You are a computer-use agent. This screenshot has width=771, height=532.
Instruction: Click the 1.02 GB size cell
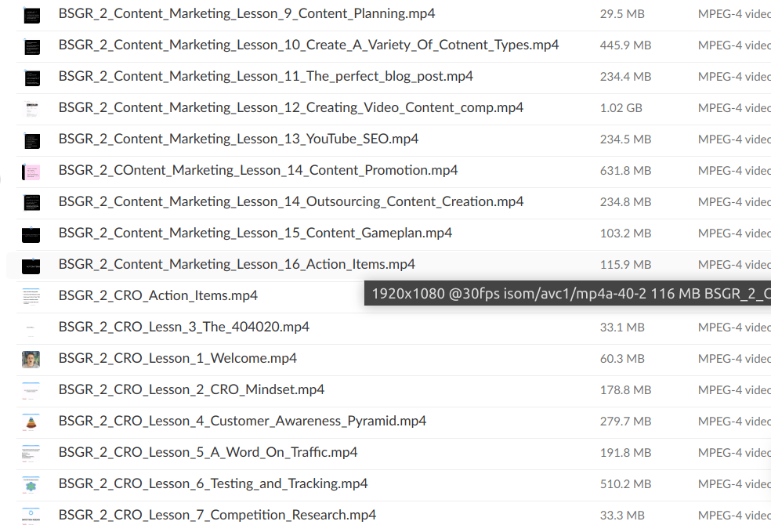pos(621,107)
